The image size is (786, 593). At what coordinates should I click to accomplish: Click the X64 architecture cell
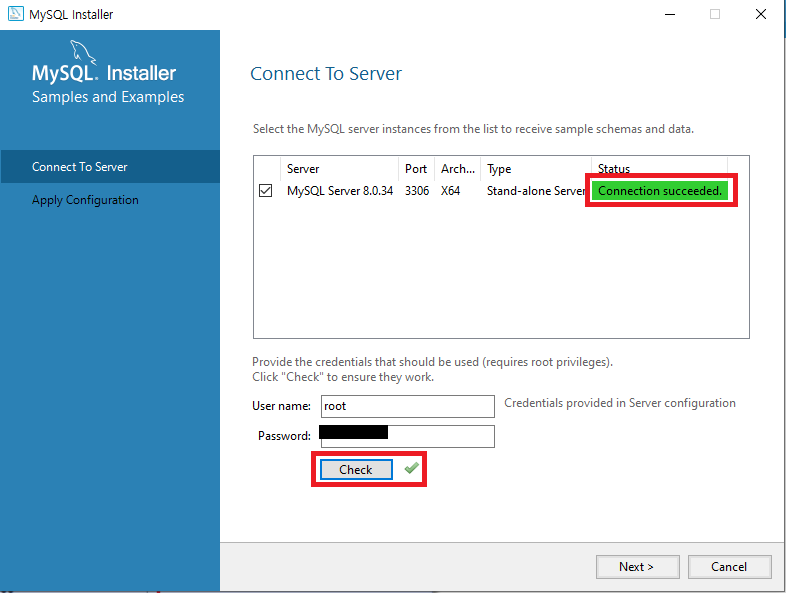451,191
